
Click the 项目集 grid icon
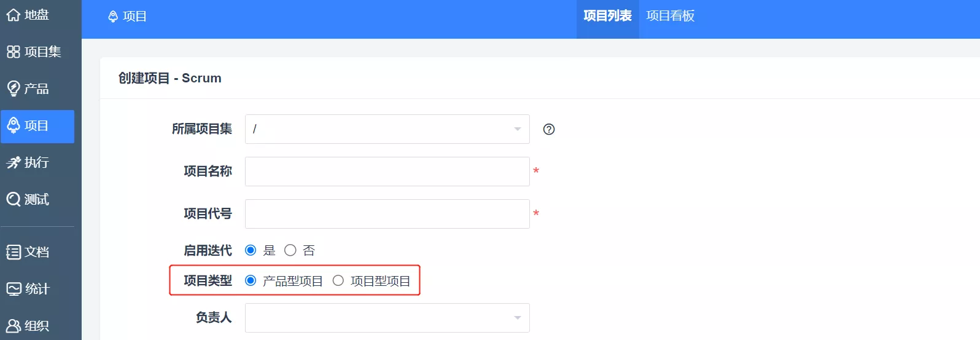14,52
